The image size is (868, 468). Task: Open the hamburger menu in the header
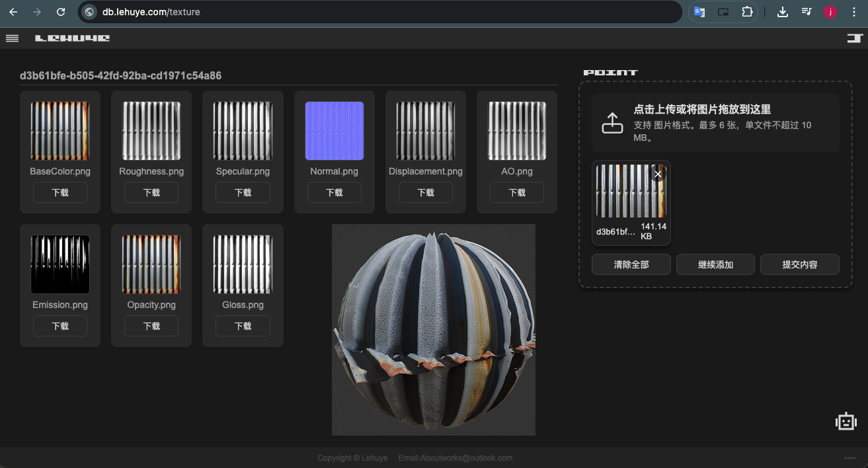tap(12, 38)
